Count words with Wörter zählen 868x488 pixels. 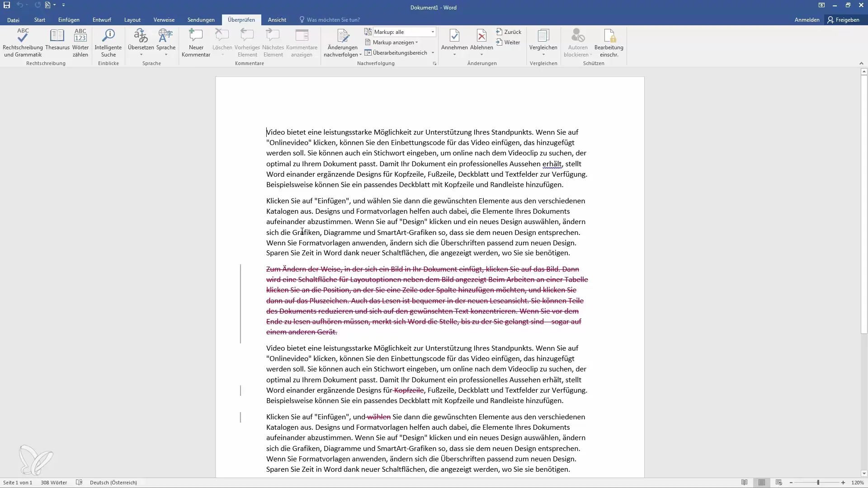coord(80,43)
